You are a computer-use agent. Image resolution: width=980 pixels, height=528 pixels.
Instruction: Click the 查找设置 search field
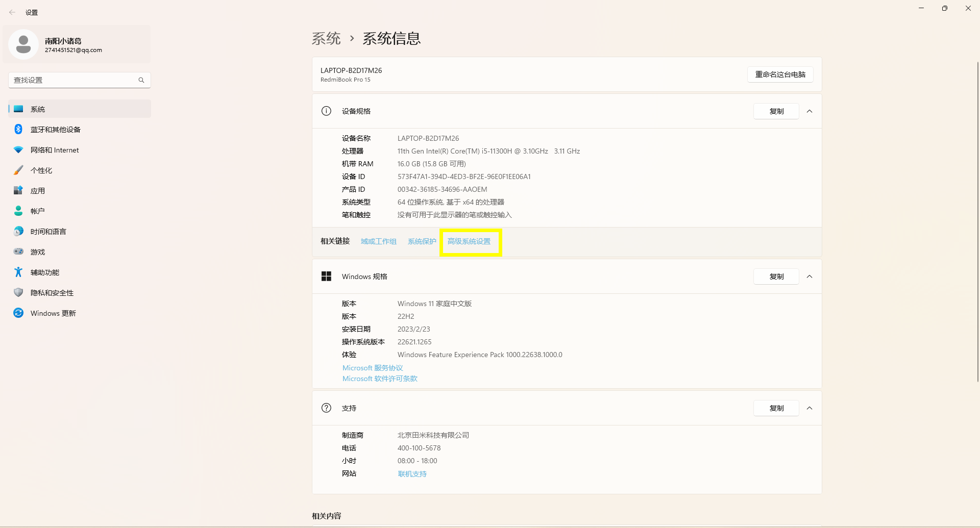click(x=80, y=80)
